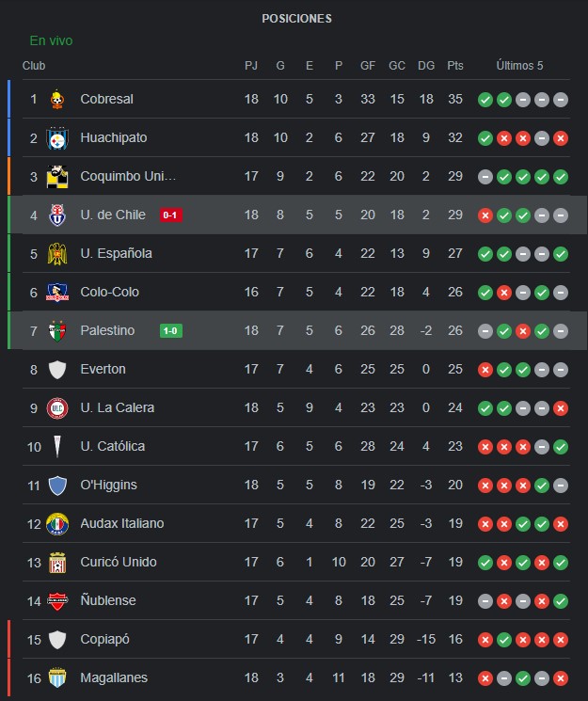
Task: Click the Pts column header
Action: (x=455, y=66)
